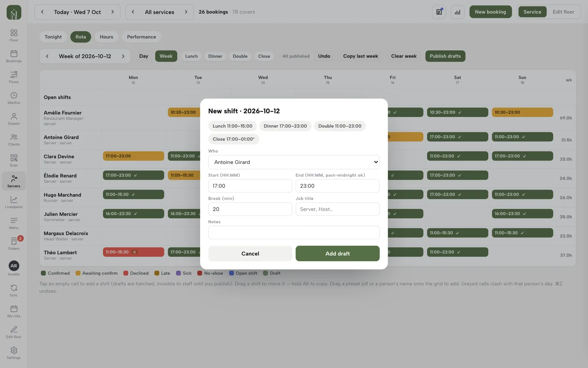Switch to Edit floor mode
Image resolution: width=588 pixels, height=368 pixels.
pyautogui.click(x=563, y=12)
